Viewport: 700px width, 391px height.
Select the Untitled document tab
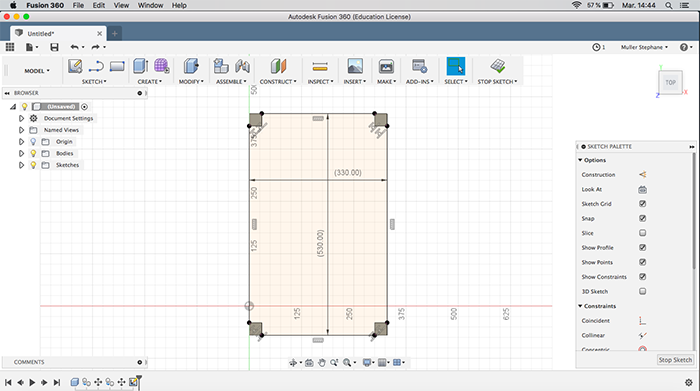point(58,33)
